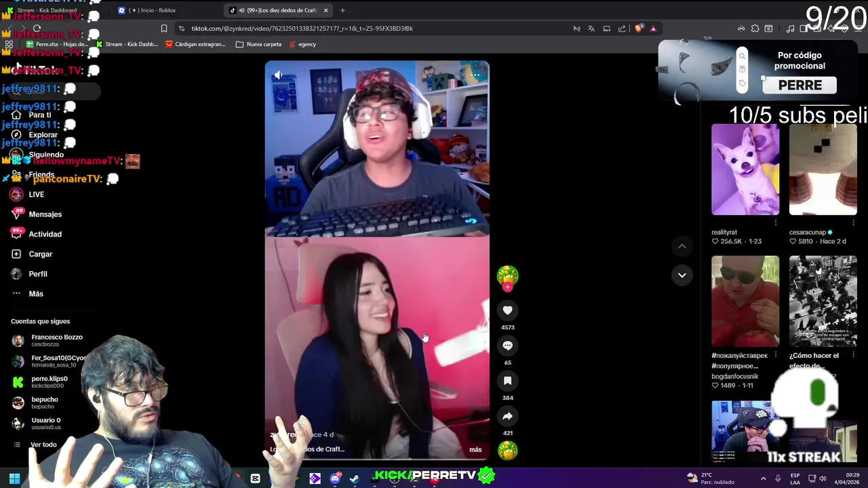Viewport: 868px width, 488px height.
Task: Open Steam from the taskbar
Action: coord(354,479)
